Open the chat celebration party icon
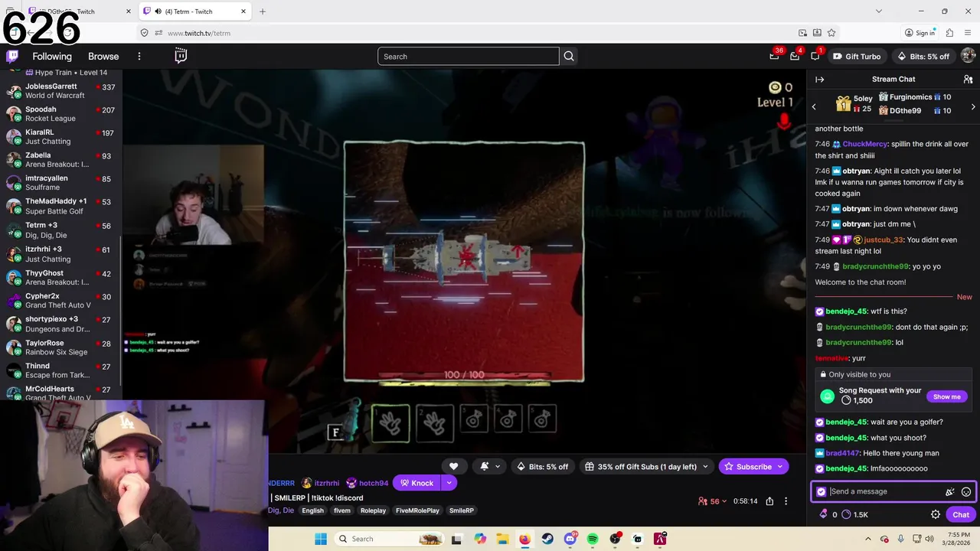Image resolution: width=980 pixels, height=551 pixels. tap(949, 491)
